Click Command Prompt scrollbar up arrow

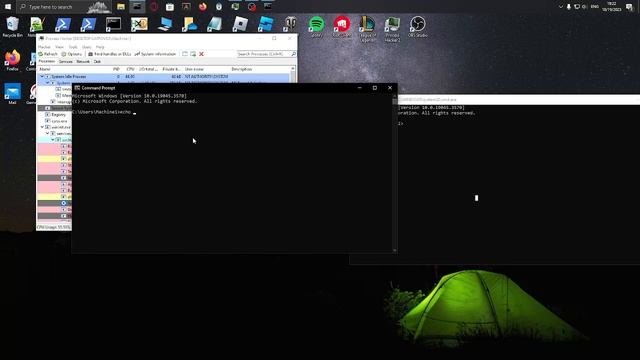click(394, 96)
